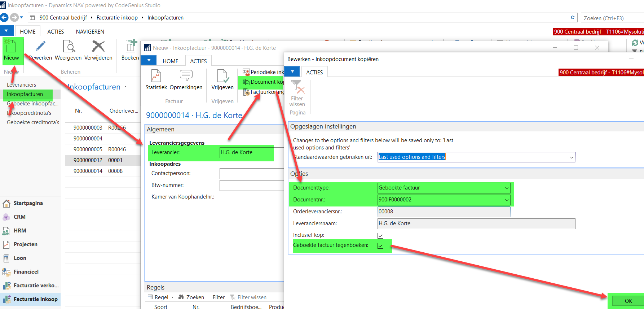
Task: Select ACTIES tab in copy dialog
Action: 314,72
